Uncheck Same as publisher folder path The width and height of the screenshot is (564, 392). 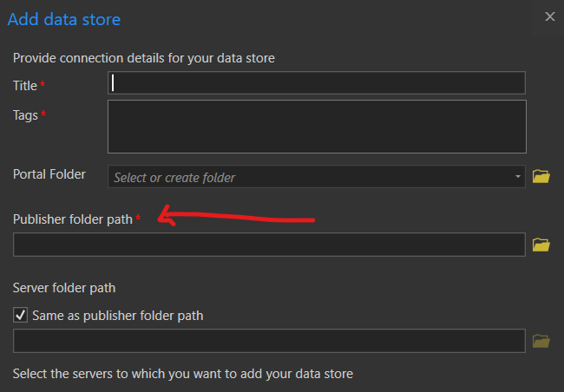[21, 316]
